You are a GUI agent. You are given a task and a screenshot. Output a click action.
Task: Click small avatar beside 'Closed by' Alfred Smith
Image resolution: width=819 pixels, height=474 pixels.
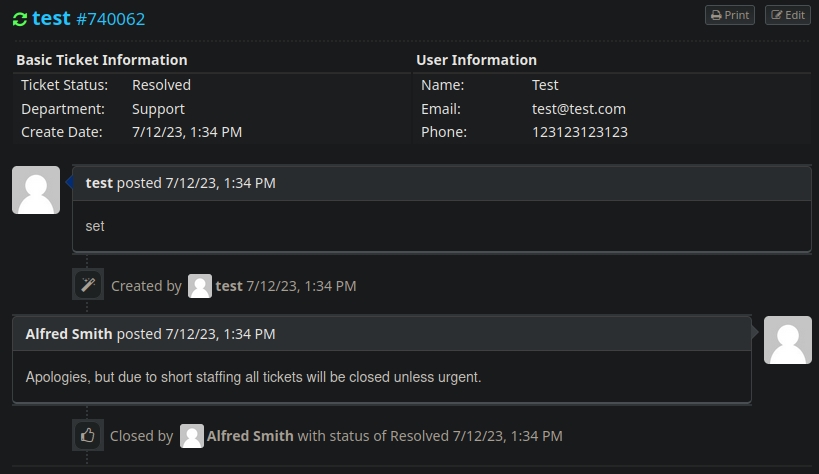coord(192,436)
